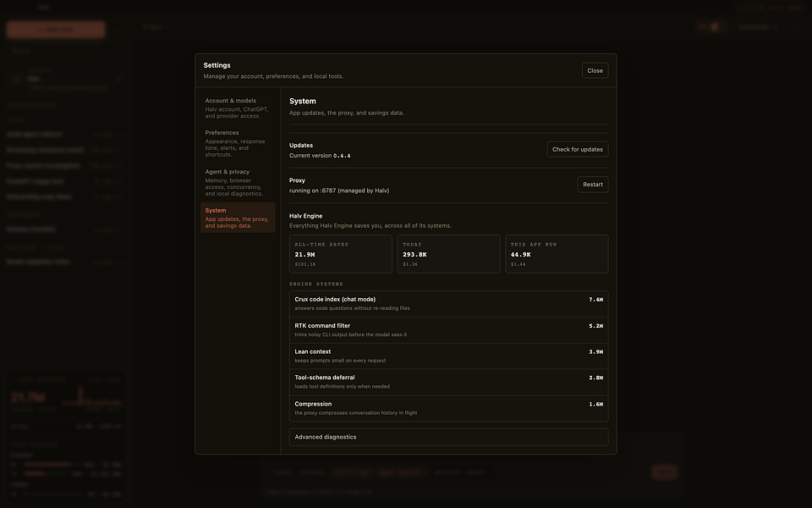Expand the Advanced diagnostics section

point(448,437)
